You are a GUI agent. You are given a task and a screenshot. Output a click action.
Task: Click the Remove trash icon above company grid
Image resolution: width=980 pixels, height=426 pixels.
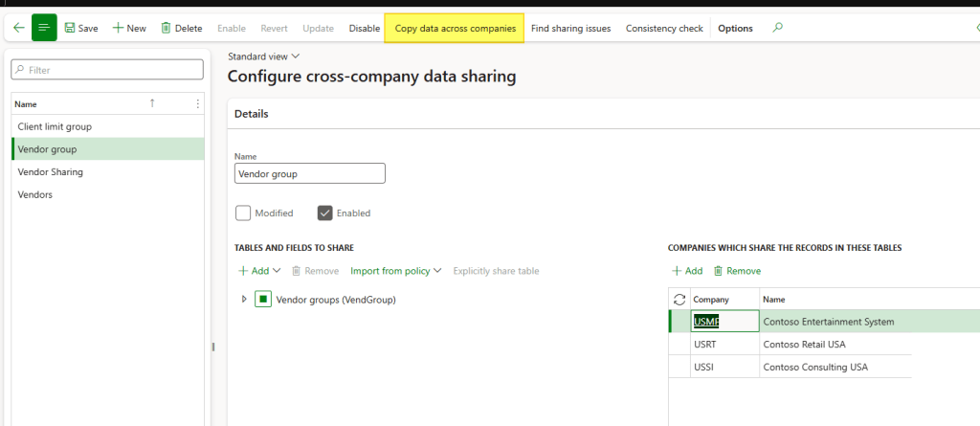[719, 271]
